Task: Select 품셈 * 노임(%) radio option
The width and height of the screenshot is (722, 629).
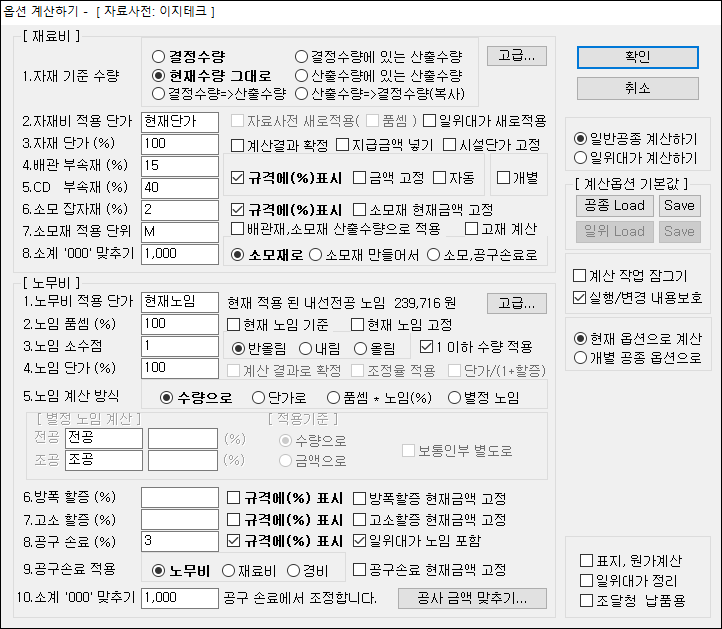Action: click(x=379, y=398)
